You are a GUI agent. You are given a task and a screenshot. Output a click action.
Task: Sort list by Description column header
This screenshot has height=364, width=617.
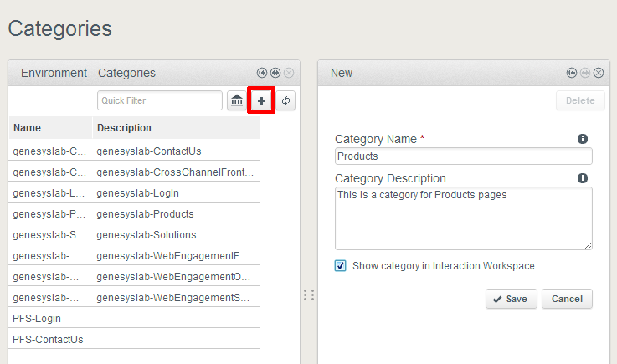[176, 128]
